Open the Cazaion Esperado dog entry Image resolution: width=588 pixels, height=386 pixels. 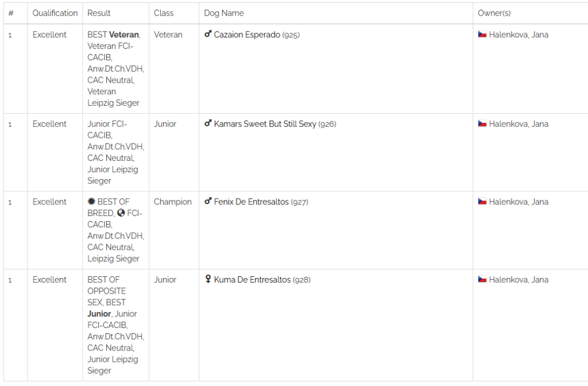click(247, 34)
